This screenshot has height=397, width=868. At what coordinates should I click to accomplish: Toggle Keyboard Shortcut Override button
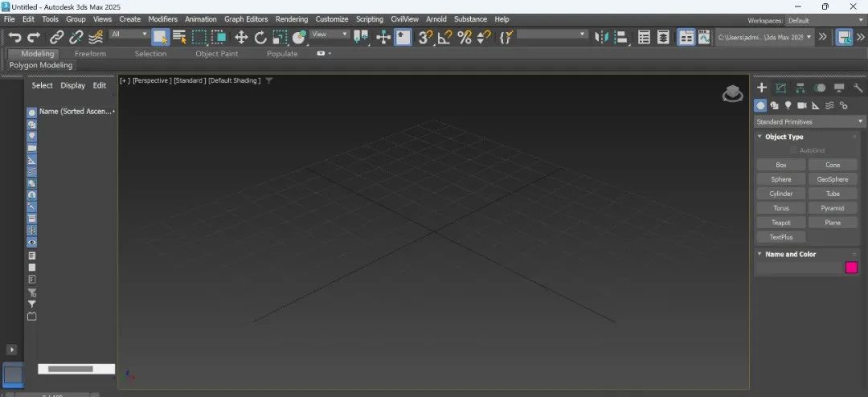403,38
